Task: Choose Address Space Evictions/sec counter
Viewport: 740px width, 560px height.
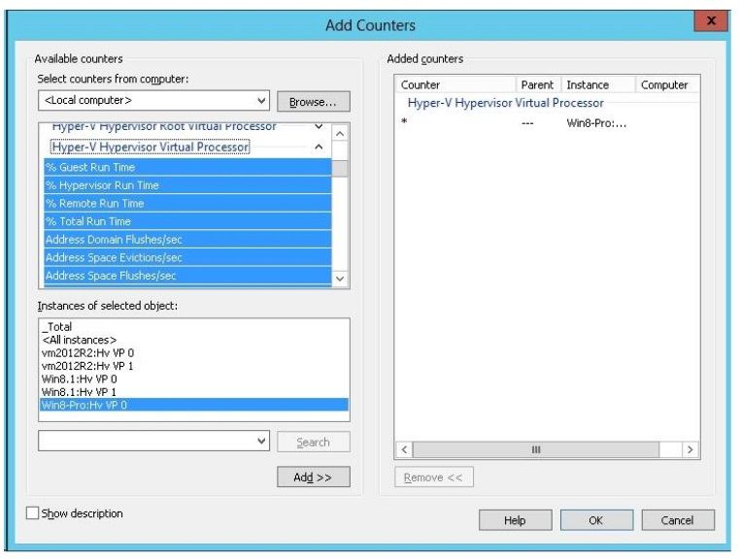Action: (x=185, y=257)
